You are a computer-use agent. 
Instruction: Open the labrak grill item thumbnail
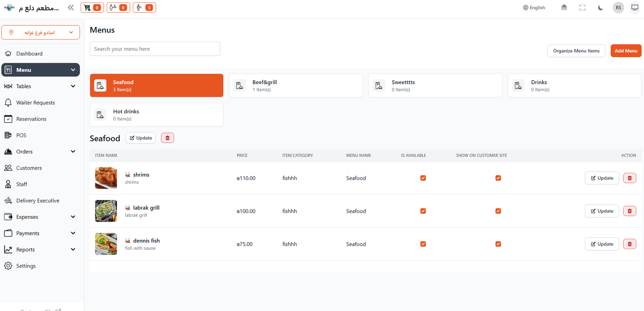tap(106, 211)
